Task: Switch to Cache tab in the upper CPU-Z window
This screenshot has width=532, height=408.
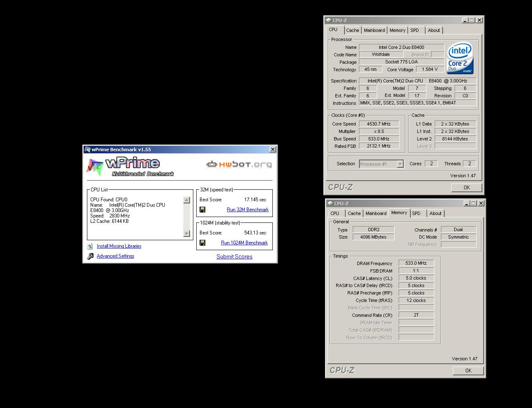Action: click(x=353, y=30)
